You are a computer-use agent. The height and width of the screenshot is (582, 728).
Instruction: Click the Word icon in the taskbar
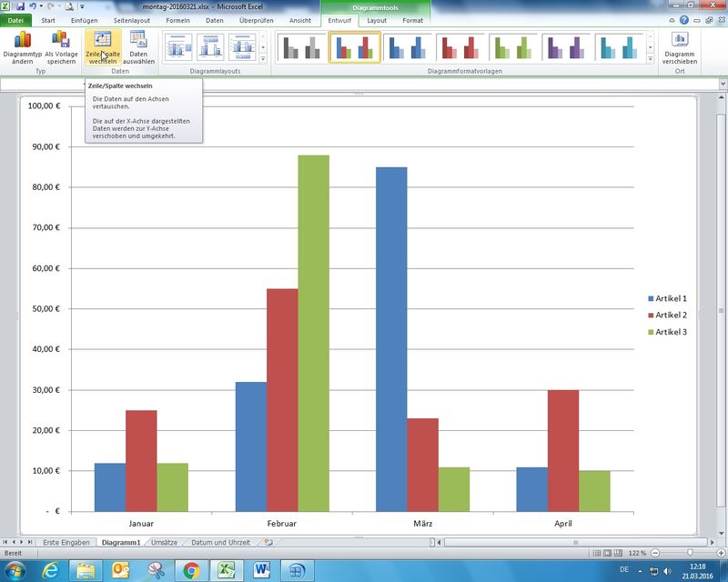tap(262, 570)
